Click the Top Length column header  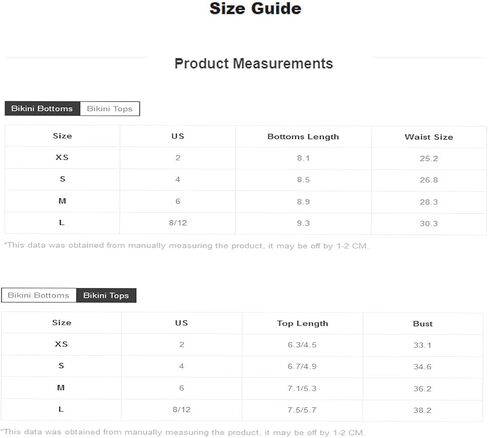302,323
